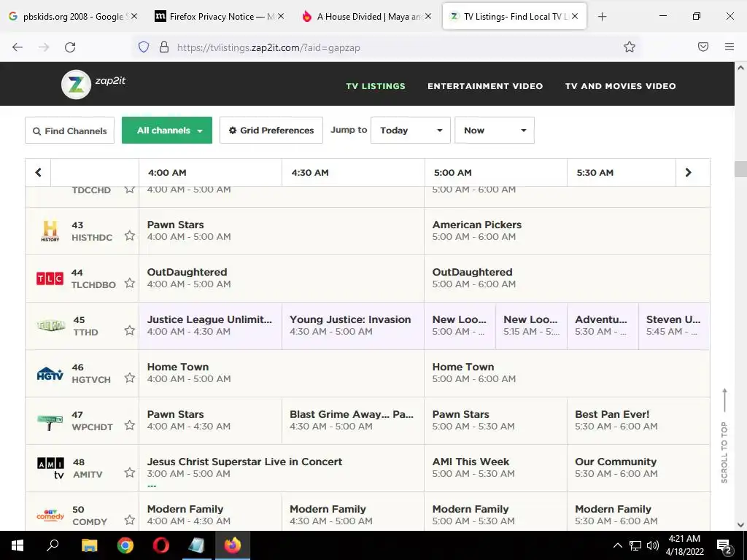Viewport: 747px width, 560px height.
Task: Add AMITV to favorites via star
Action: pyautogui.click(x=130, y=472)
